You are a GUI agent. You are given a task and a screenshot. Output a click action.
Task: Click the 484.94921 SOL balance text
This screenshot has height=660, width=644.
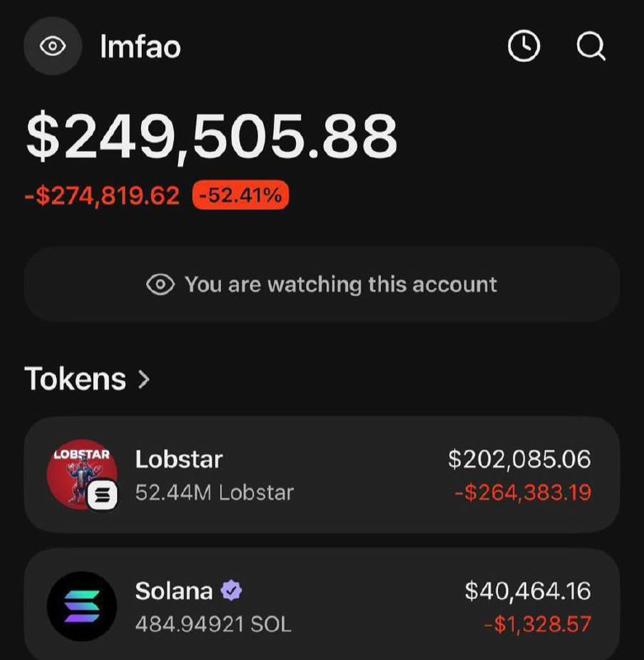click(x=213, y=624)
